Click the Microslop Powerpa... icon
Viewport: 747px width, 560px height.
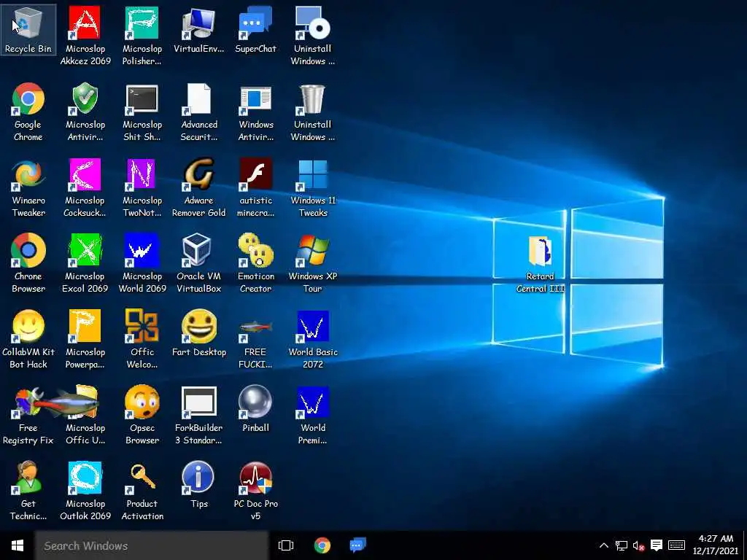tap(85, 338)
